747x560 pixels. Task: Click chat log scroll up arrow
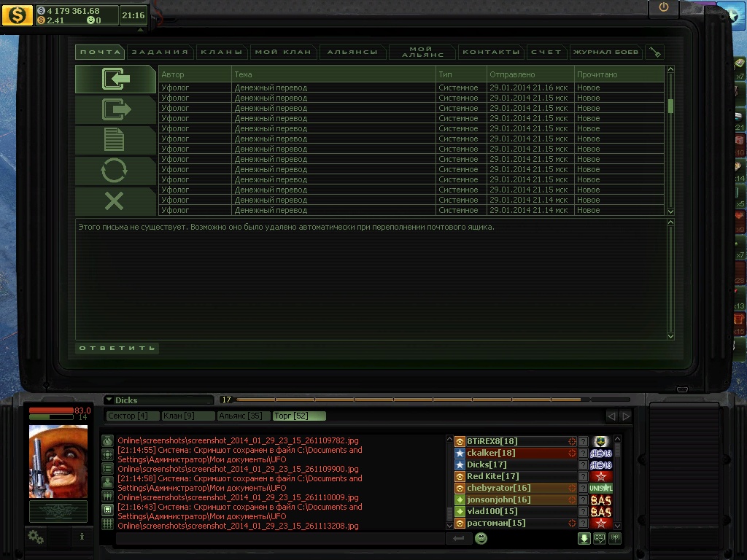[449, 438]
